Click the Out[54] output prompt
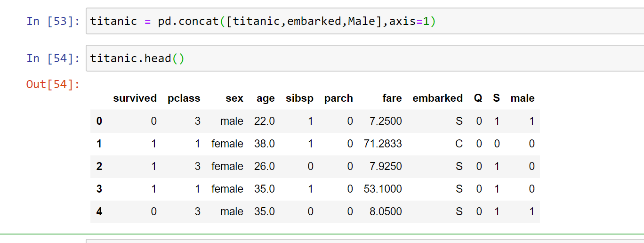The image size is (644, 243). (x=53, y=85)
